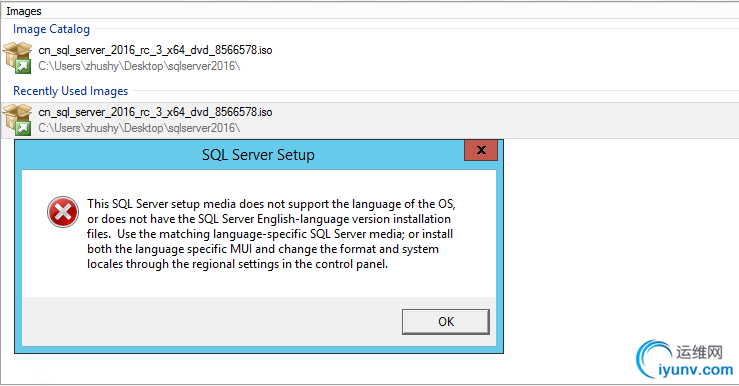Screen dimensions: 739x386
Task: Select the cn_sql_server_2016 ISO filename in Image Catalog
Action: tap(156, 50)
